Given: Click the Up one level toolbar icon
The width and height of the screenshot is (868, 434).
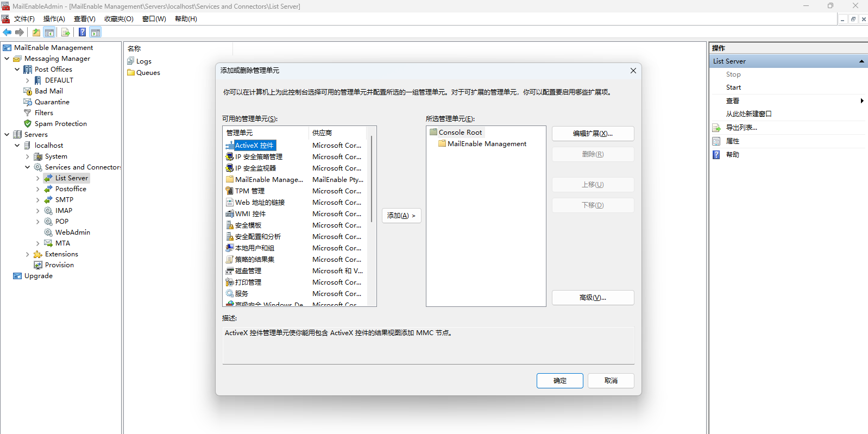Looking at the screenshot, I should point(36,32).
